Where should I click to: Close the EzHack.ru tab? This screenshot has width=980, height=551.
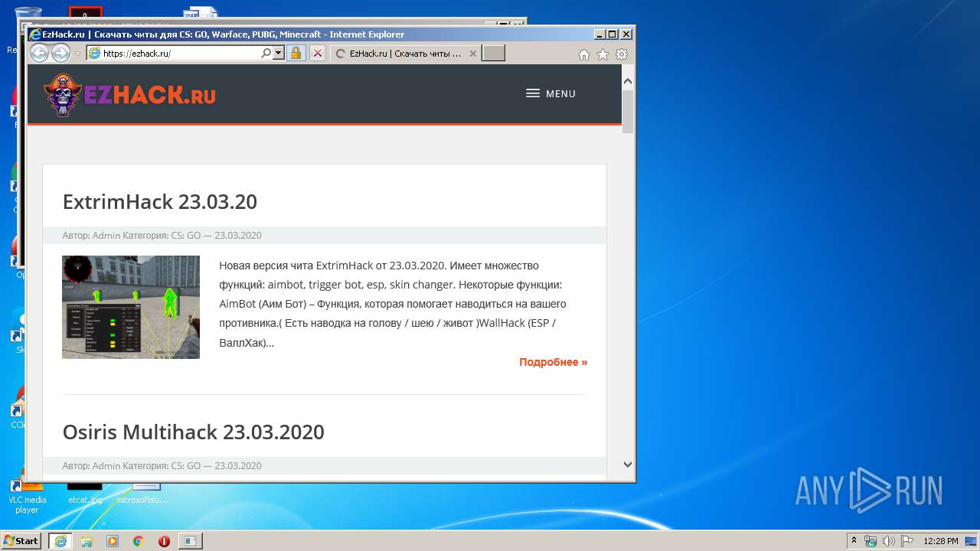(473, 54)
